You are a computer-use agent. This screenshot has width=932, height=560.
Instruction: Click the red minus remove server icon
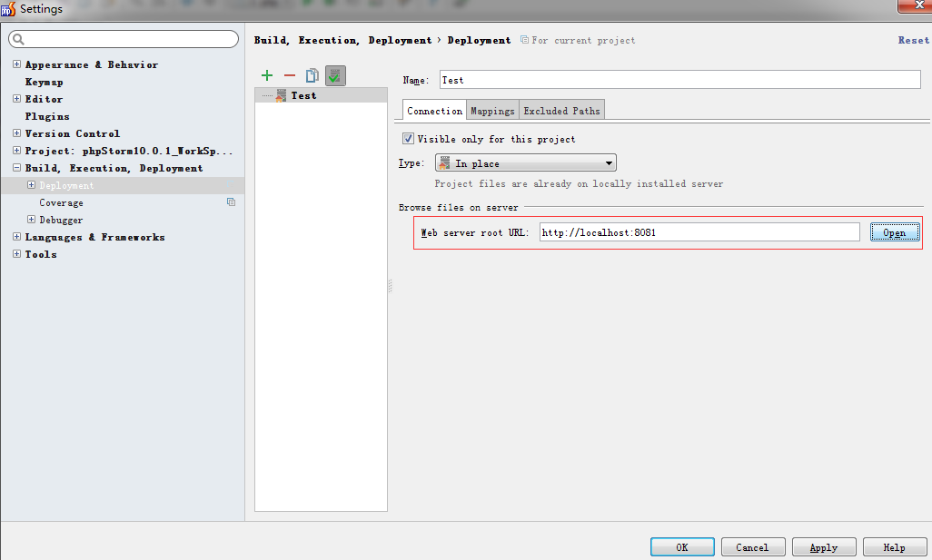tap(290, 75)
